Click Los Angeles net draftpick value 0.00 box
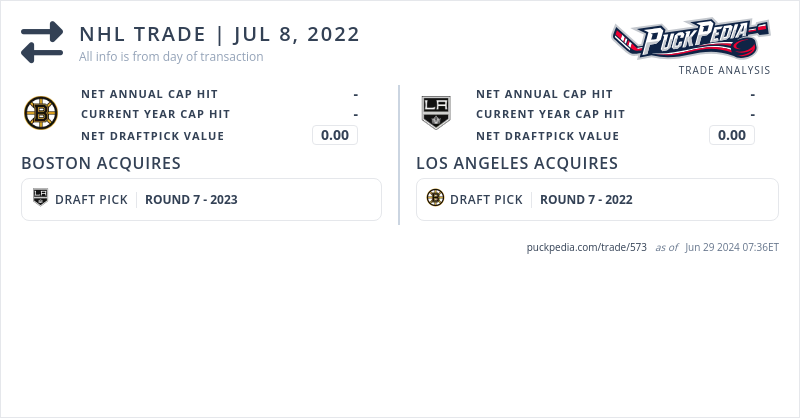Screen dimensions: 800x418 click(x=732, y=135)
